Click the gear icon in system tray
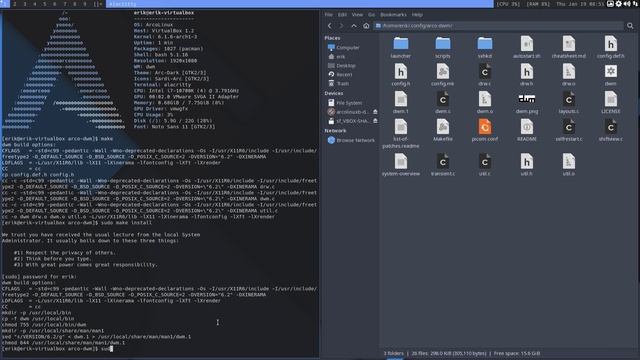Screen dimensions: 640x360 pos(618,4)
